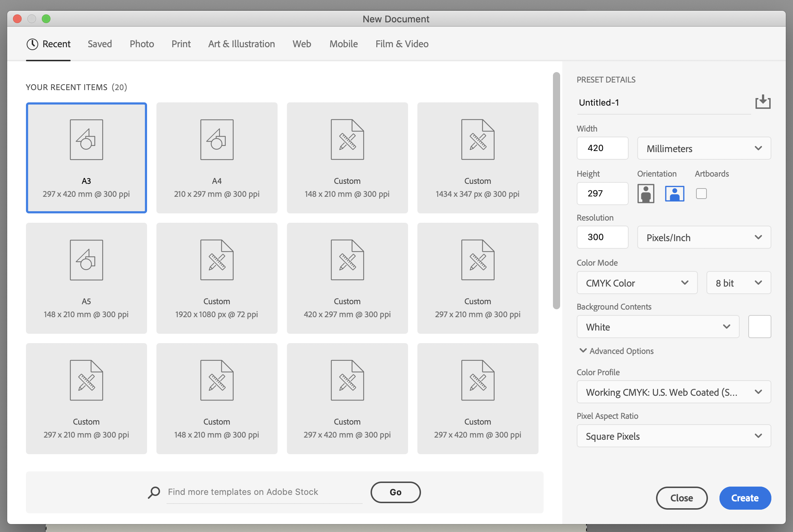Select portrait orientation icon
The image size is (793, 532).
(646, 194)
